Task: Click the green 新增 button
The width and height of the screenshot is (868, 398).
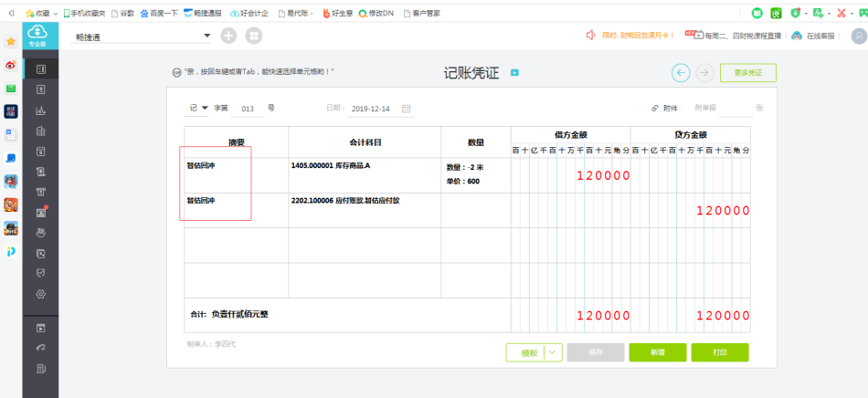Action: 658,352
